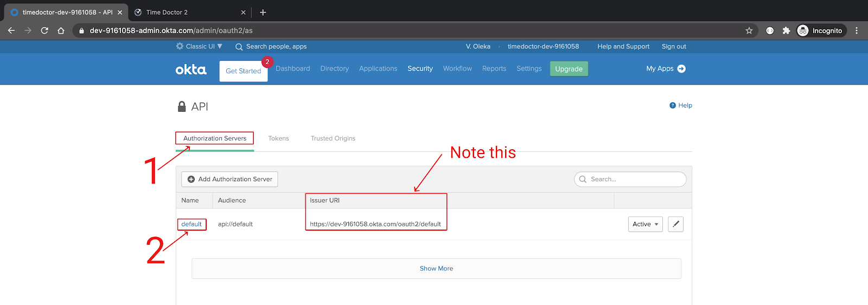Click the Name column header
868x305 pixels.
click(190, 200)
